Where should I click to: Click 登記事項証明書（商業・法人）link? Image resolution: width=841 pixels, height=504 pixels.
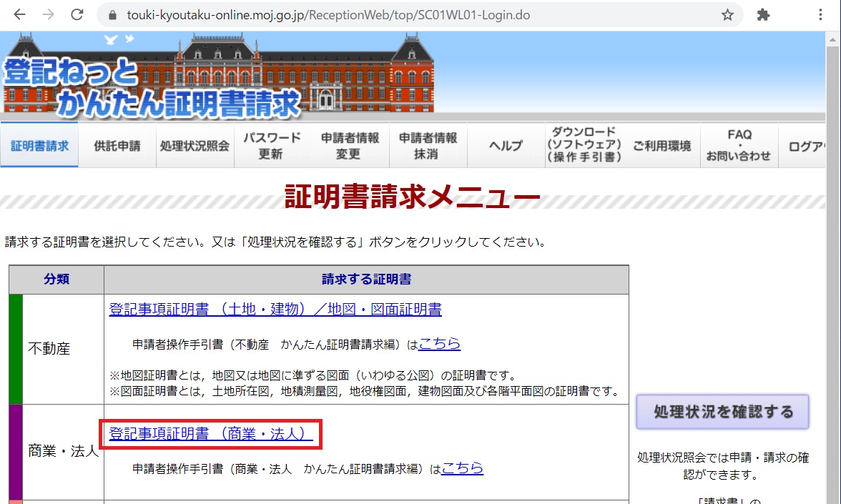coord(211,434)
